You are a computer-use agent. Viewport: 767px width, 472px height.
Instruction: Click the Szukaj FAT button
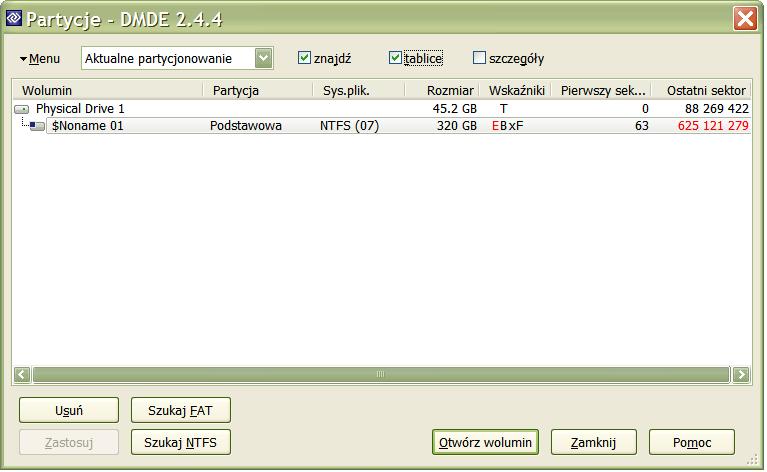[180, 410]
